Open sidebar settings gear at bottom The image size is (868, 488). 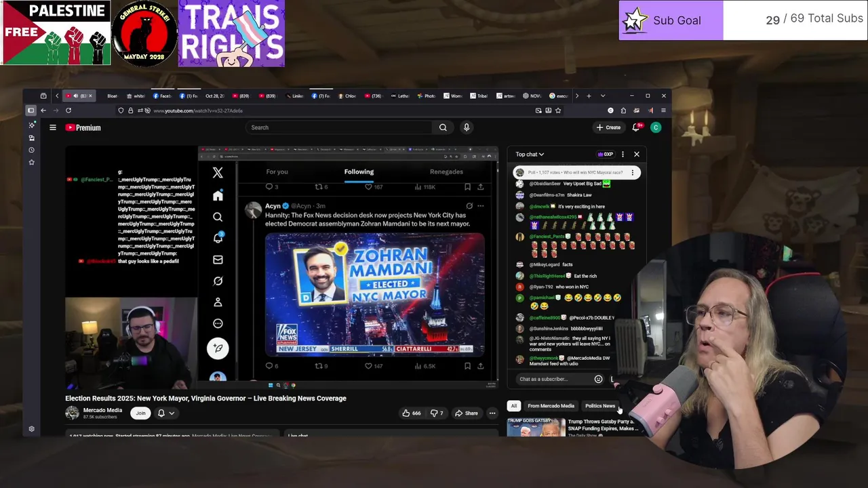pyautogui.click(x=31, y=429)
